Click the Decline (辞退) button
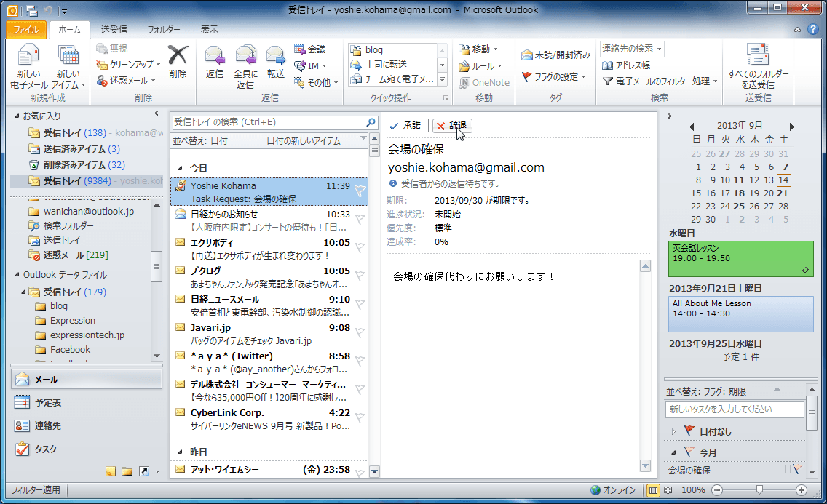 tap(452, 126)
